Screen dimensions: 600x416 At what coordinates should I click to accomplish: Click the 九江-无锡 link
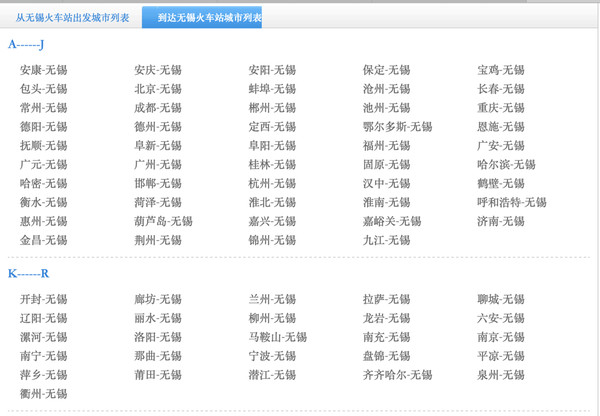click(x=386, y=240)
